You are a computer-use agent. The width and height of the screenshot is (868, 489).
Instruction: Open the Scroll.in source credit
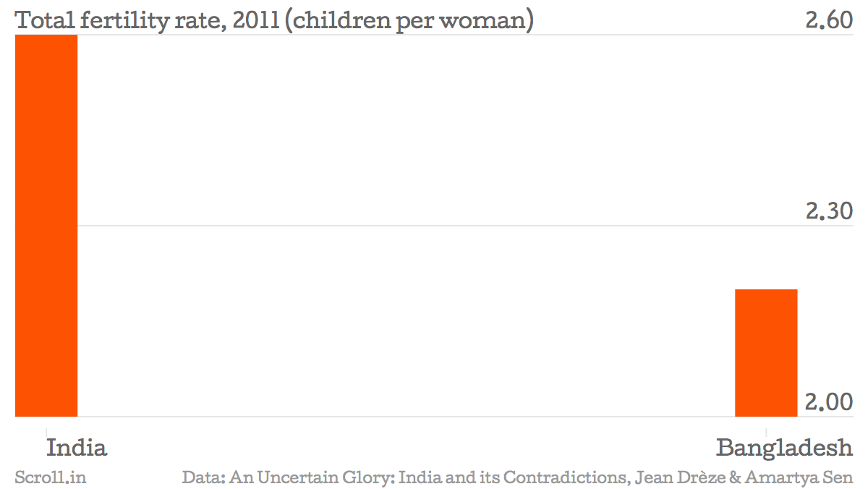[51, 477]
